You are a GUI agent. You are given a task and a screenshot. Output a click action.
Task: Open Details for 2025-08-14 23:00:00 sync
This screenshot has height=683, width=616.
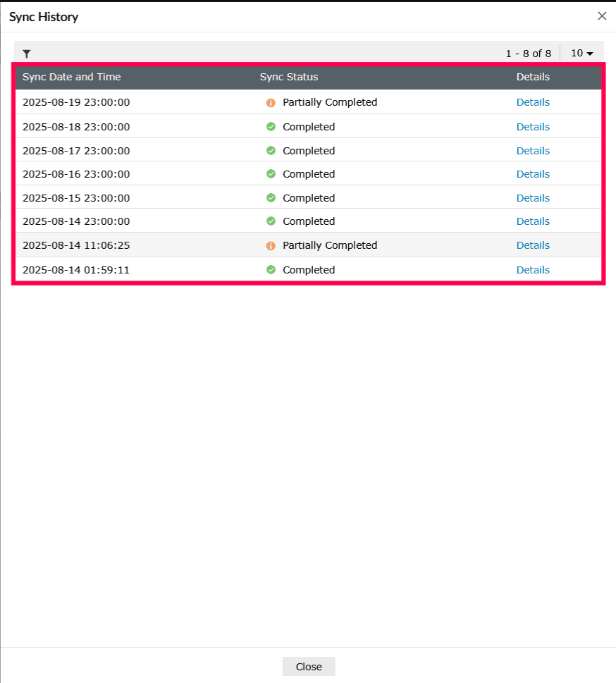point(533,221)
